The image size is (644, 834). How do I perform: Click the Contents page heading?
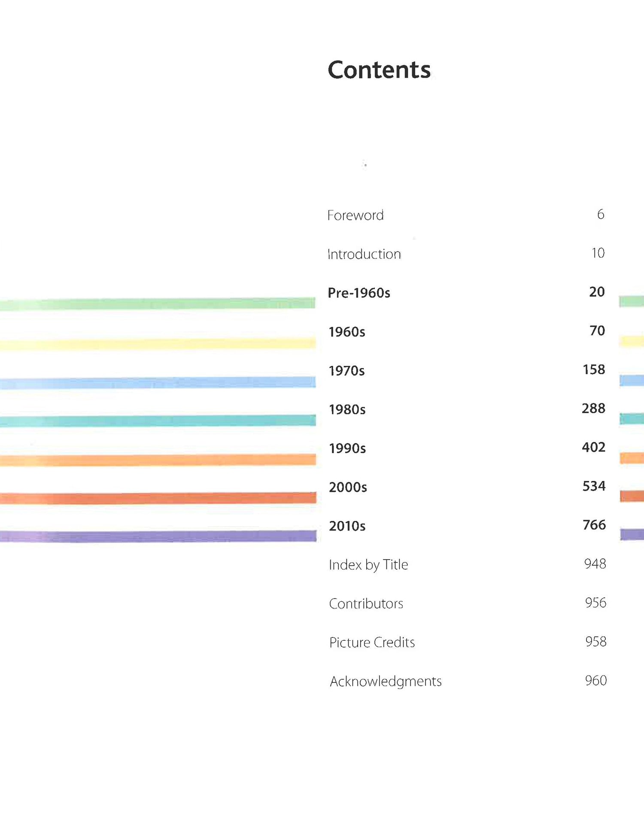click(379, 70)
